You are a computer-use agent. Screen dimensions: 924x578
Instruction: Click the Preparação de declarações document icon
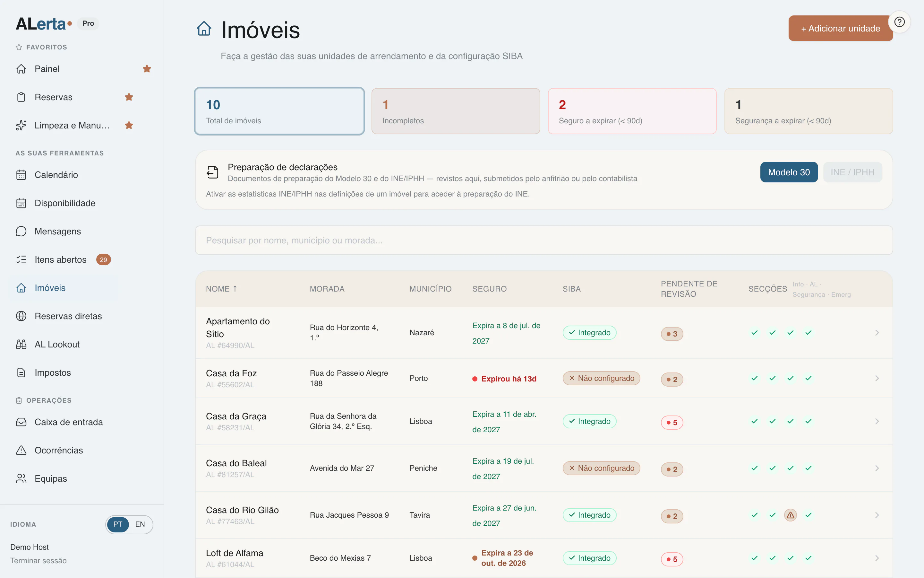(213, 172)
